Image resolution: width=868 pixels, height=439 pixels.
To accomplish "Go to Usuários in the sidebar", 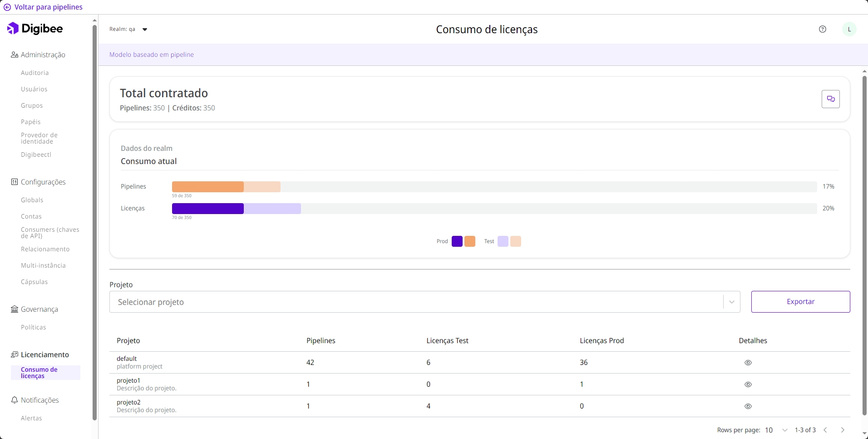I will 34,89.
